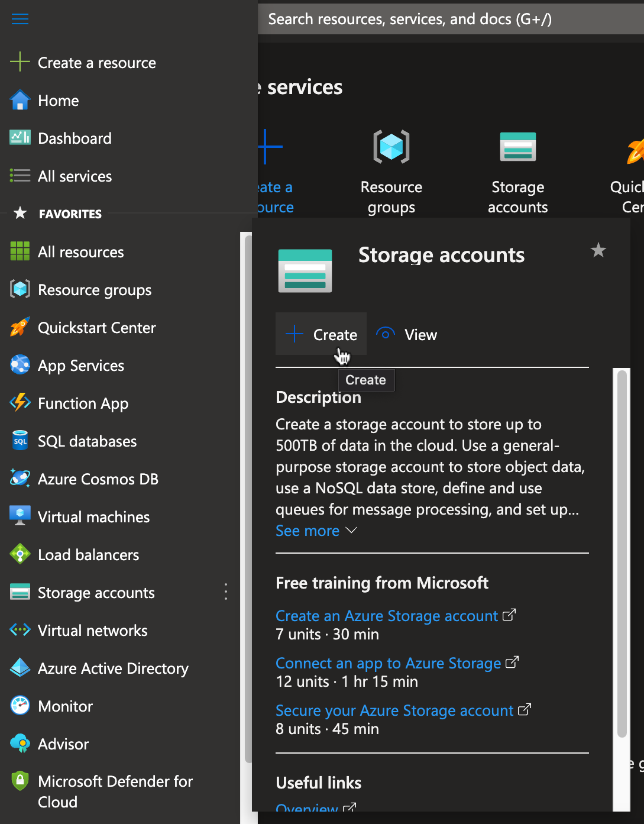Select Create a resource menu item
644x824 pixels.
tap(96, 63)
